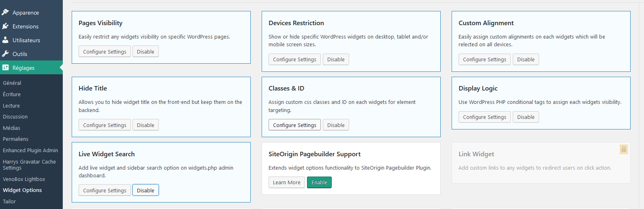
Task: Configure Settings for Live Widget Search
Action: point(104,190)
